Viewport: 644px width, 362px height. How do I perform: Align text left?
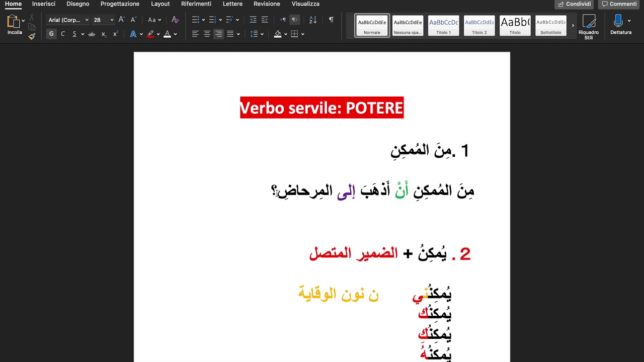pos(195,34)
